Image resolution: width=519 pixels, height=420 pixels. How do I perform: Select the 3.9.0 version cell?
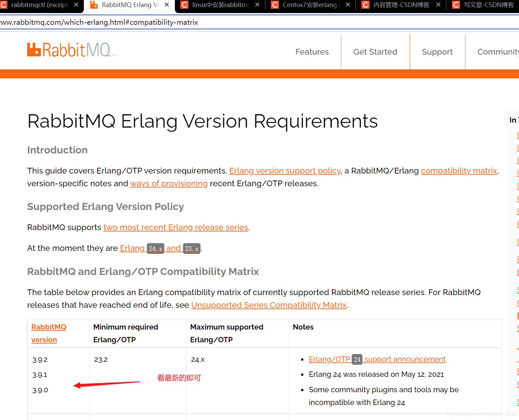pos(40,390)
